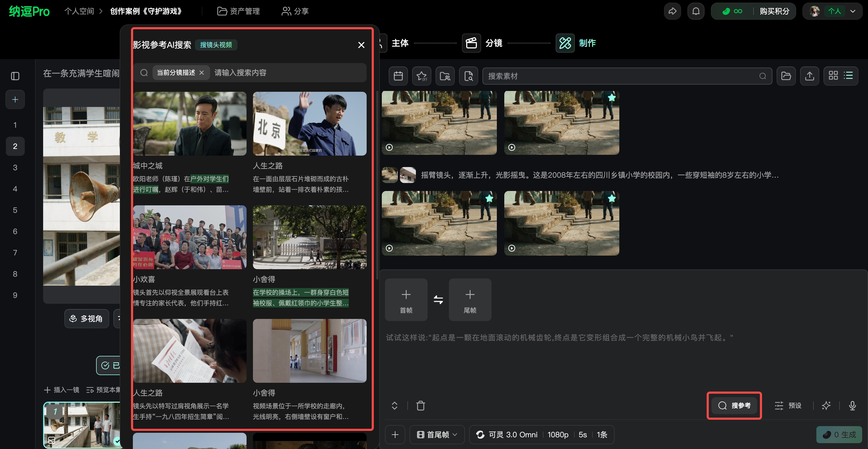Remove the 当前分镜描述 search chip
868x449 pixels.
point(202,72)
